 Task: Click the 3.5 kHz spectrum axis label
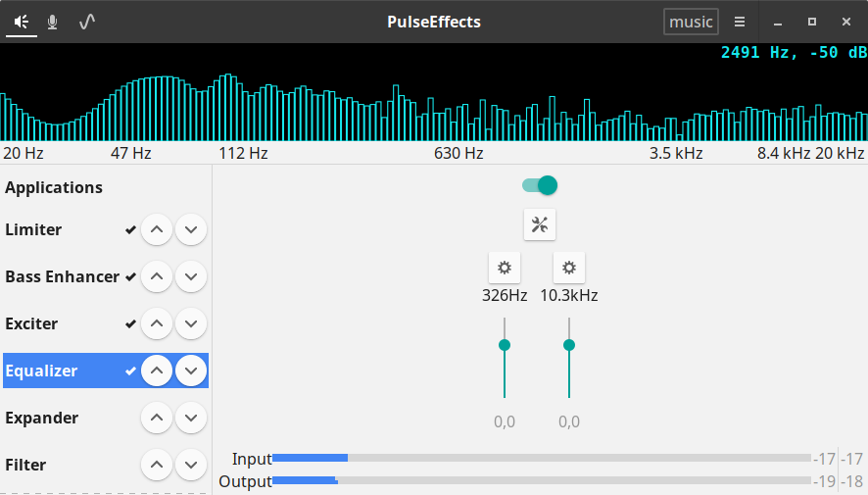coord(676,153)
